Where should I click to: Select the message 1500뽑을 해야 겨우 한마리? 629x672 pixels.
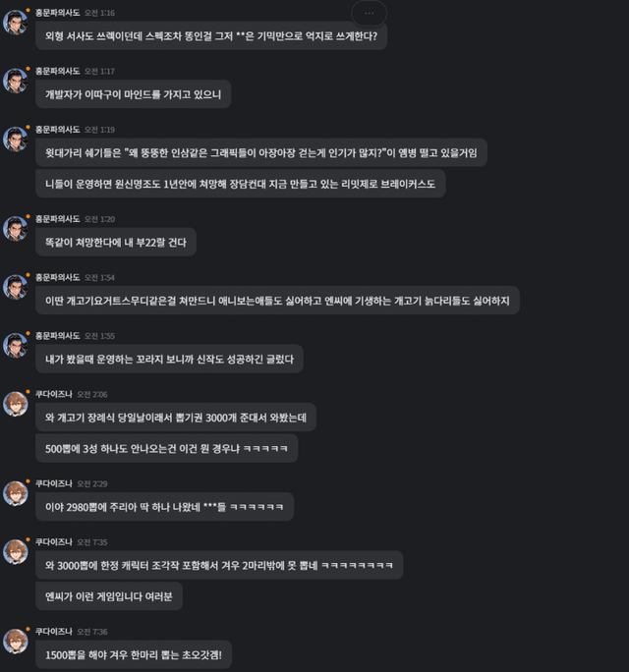tap(134, 655)
